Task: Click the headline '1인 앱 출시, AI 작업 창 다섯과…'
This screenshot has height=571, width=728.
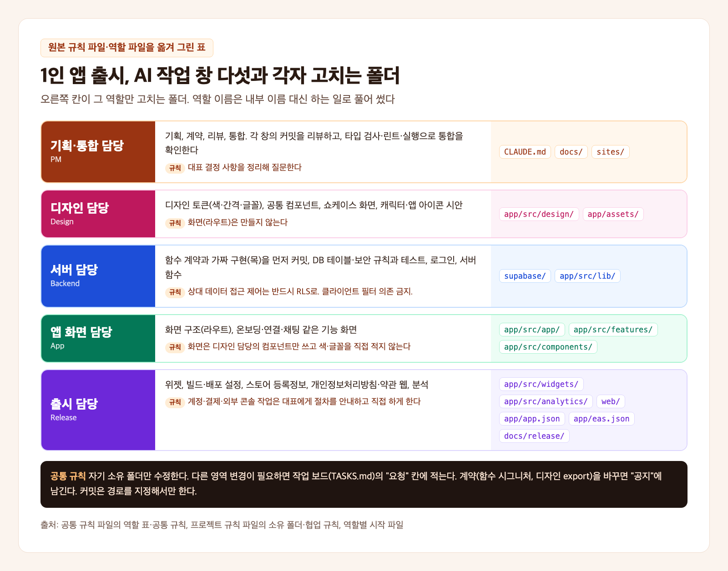Action: (x=220, y=75)
